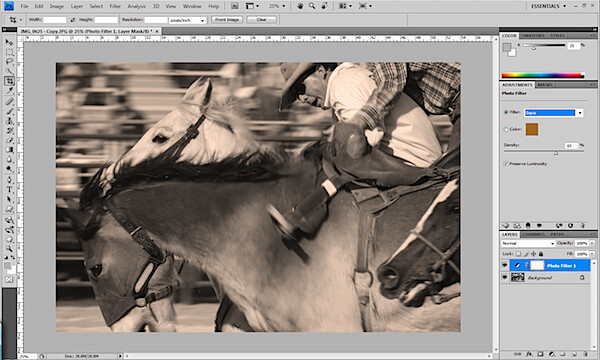Click the Hand tool in application bar
This screenshot has width=600, height=360.
(x=300, y=6)
